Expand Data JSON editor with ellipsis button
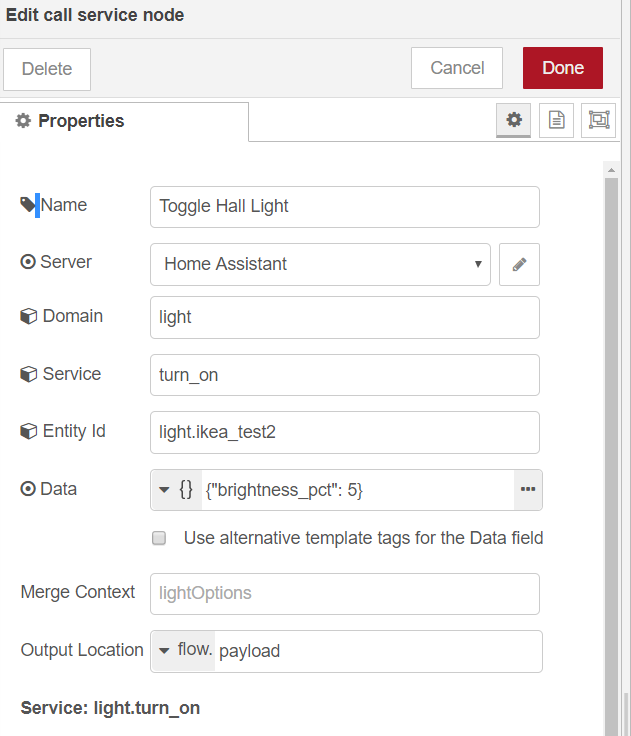Screen dimensions: 631x736 [528, 490]
